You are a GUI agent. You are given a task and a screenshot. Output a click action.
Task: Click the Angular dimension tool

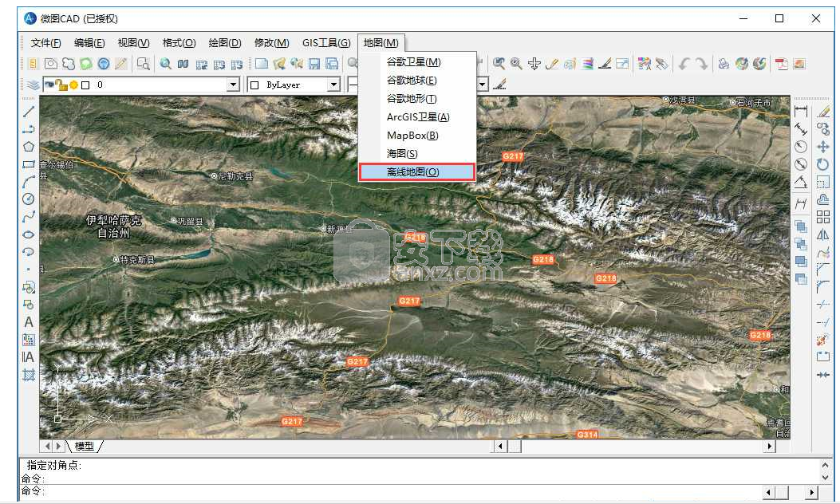(x=801, y=182)
